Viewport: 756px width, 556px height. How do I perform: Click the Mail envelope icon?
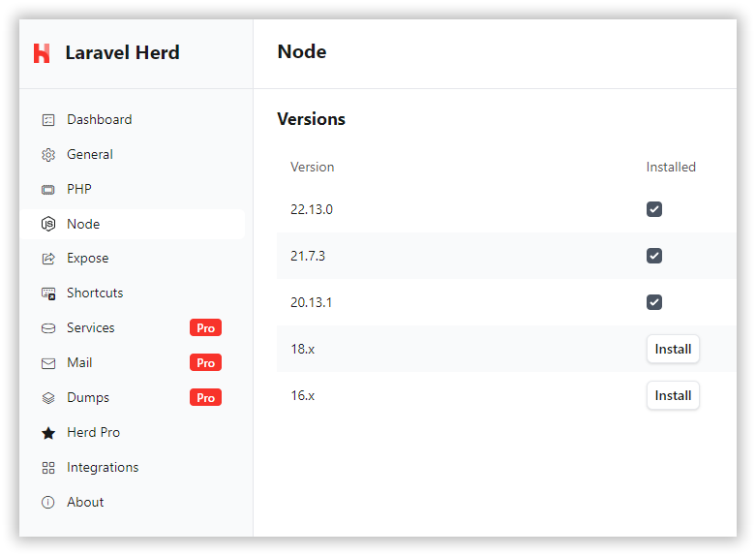48,363
